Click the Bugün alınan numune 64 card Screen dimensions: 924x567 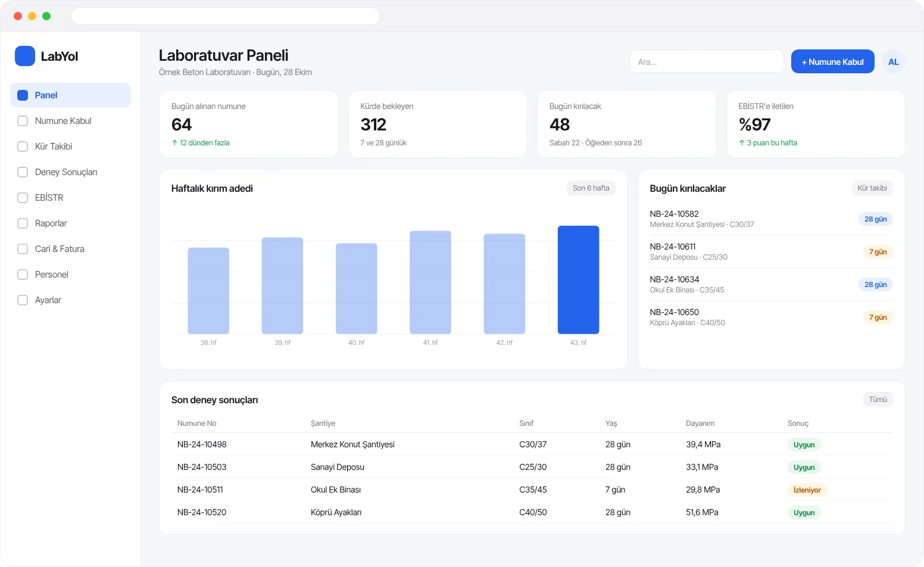[249, 124]
